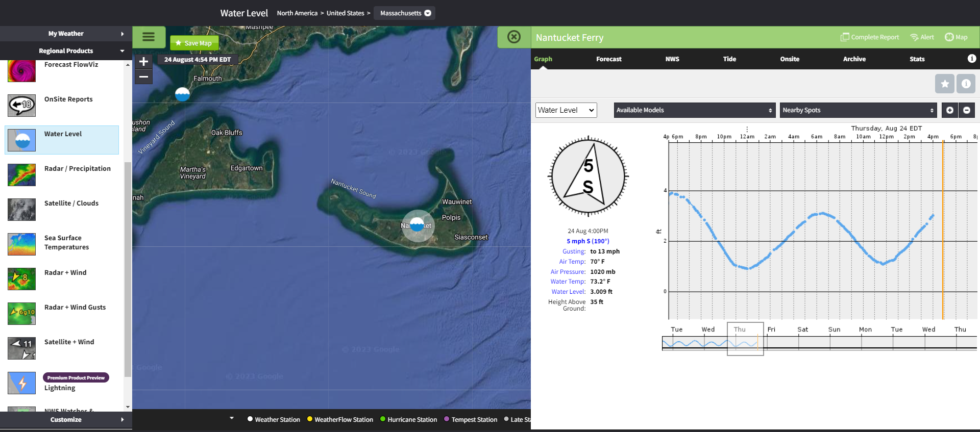Click Fri on the timeline overview
The width and height of the screenshot is (980, 432).
(x=771, y=329)
